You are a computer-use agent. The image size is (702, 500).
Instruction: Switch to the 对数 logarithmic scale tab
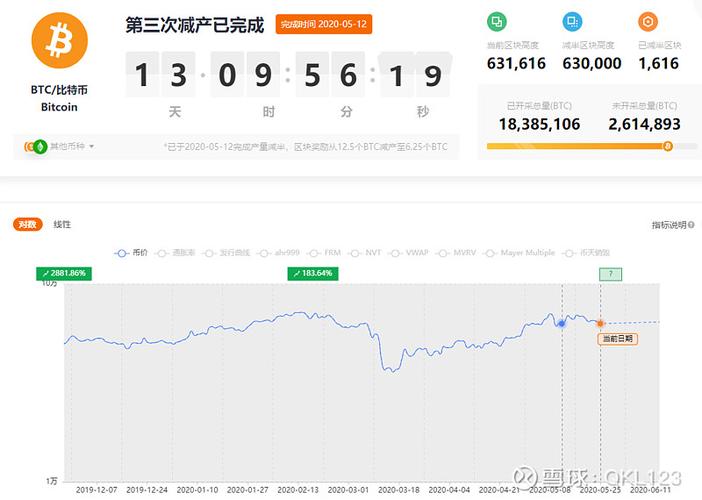(27, 224)
